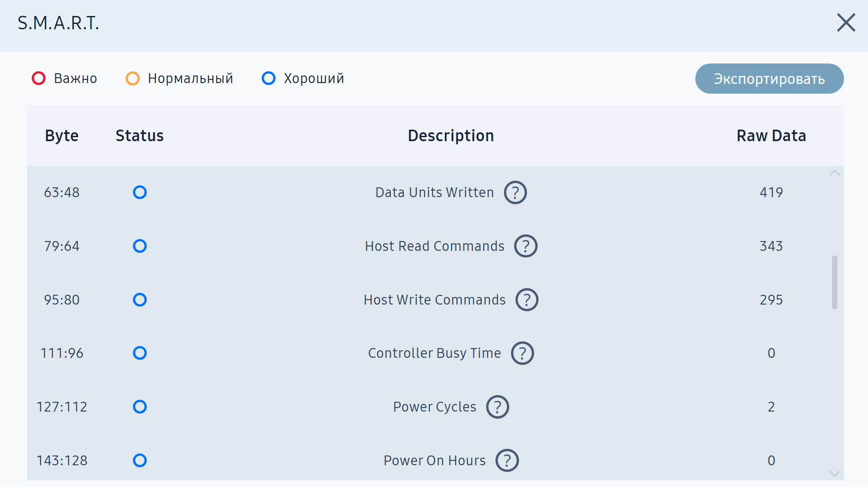Click the Status column header
868x487 pixels.
point(139,135)
